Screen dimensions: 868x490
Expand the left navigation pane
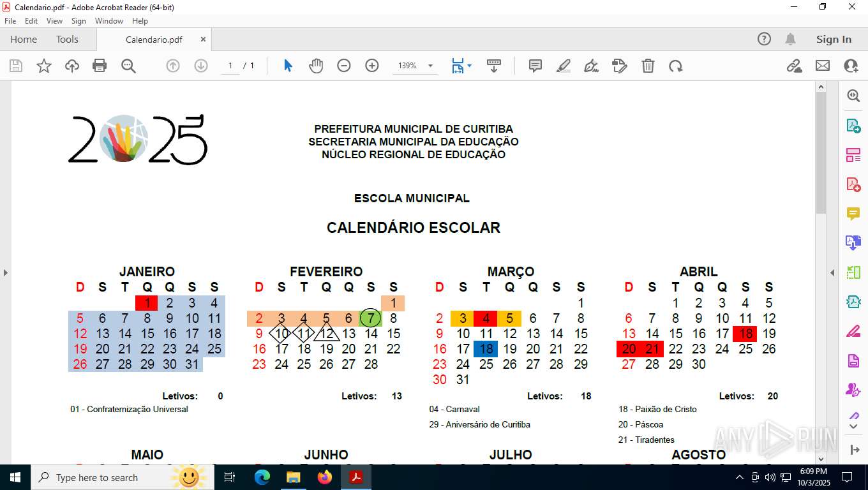tap(5, 272)
